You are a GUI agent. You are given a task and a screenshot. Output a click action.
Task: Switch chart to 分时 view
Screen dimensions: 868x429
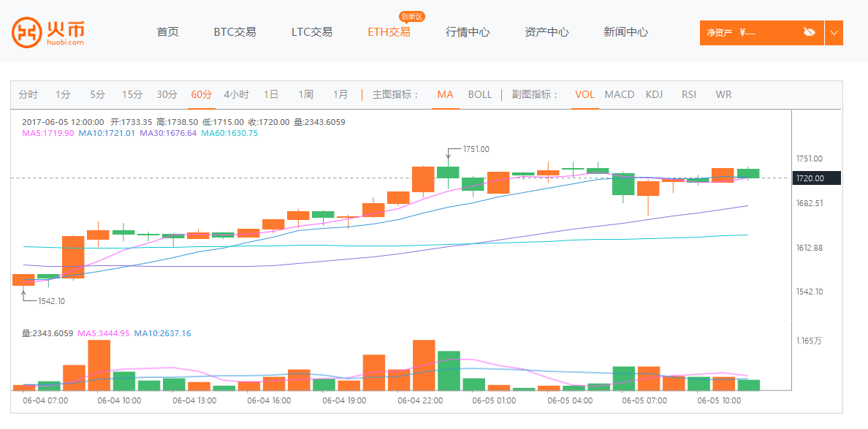coord(28,94)
